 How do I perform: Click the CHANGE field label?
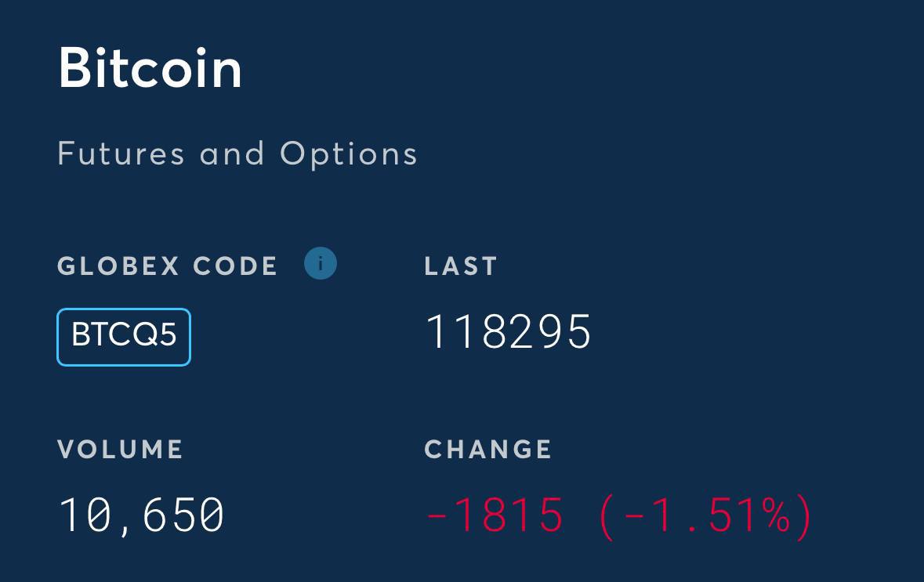pos(488,450)
